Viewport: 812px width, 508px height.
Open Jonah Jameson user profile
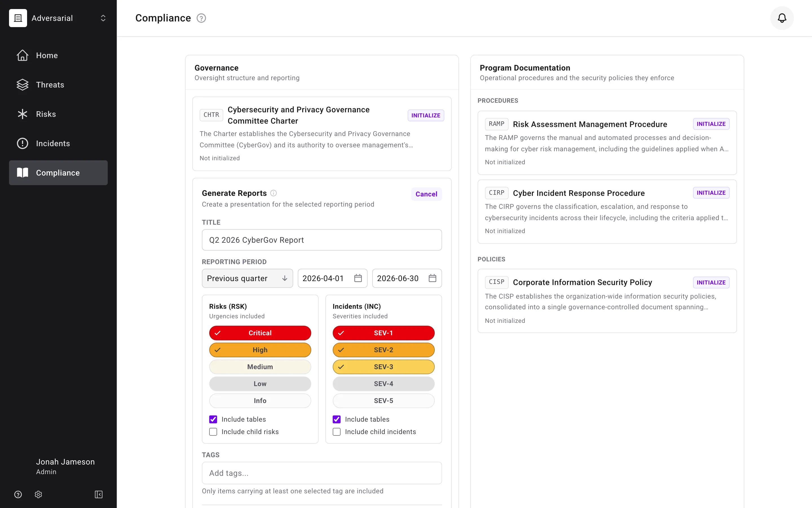click(x=65, y=466)
